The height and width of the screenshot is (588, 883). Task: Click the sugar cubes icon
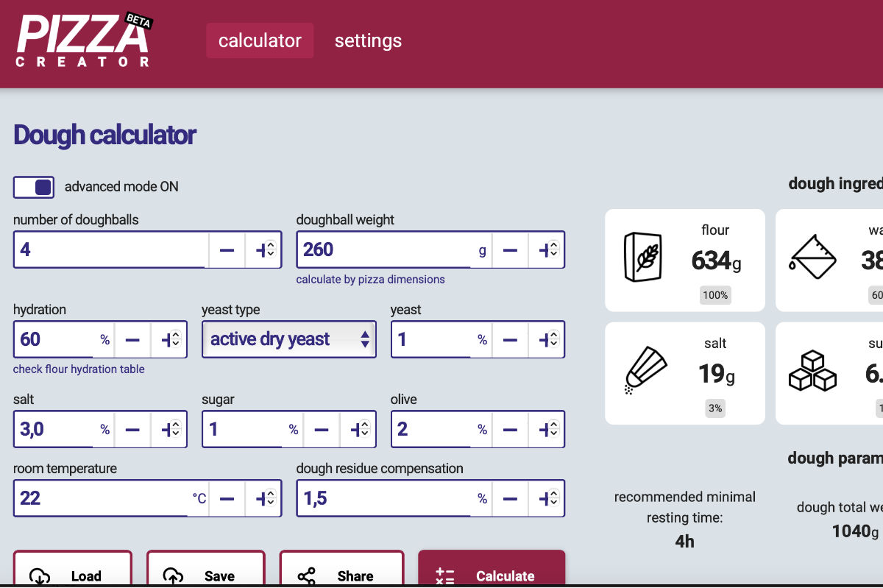[x=812, y=371]
